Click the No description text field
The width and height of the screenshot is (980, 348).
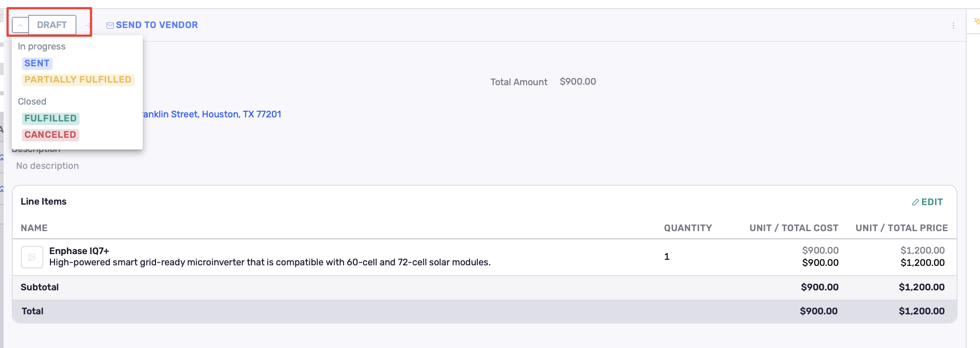coord(47,166)
